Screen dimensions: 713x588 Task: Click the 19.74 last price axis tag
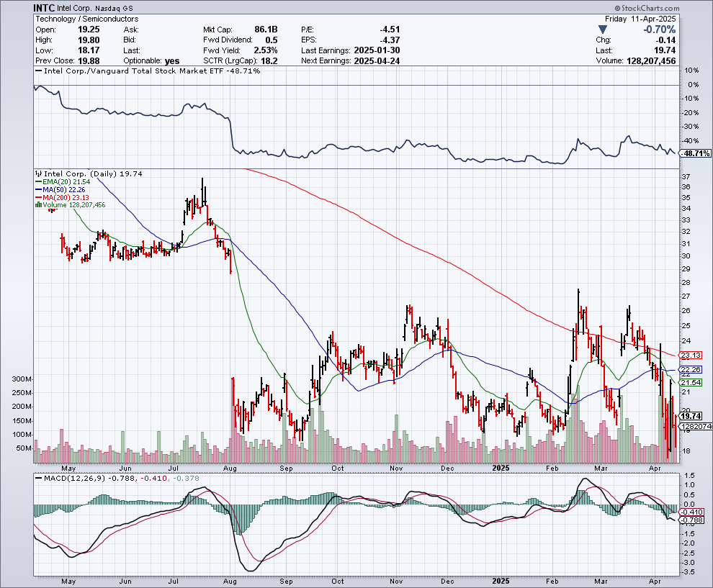coord(691,416)
